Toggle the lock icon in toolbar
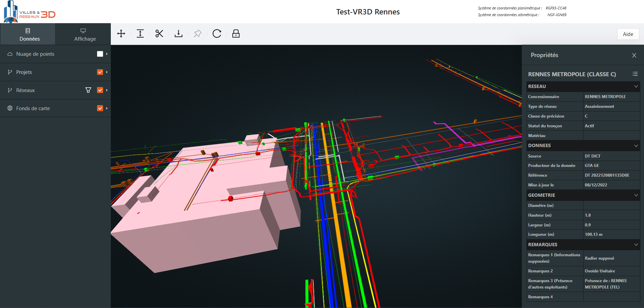Image resolution: width=644 pixels, height=308 pixels. point(236,34)
